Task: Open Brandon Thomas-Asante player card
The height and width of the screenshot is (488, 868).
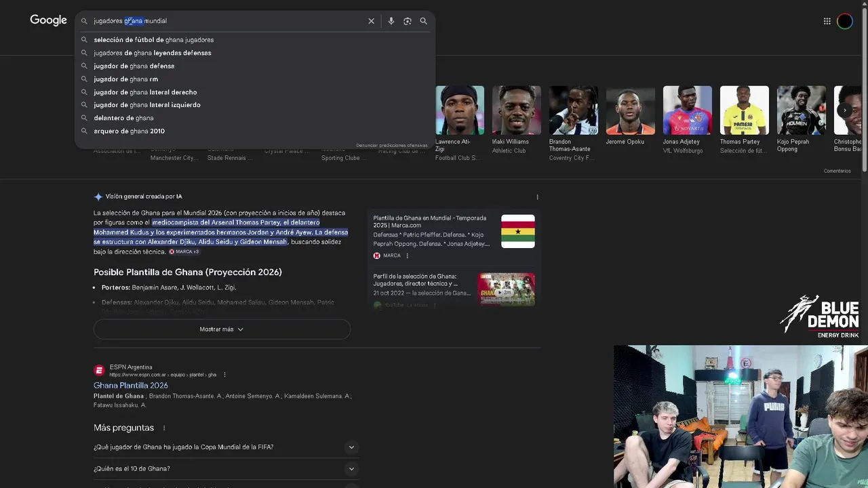Action: (574, 123)
